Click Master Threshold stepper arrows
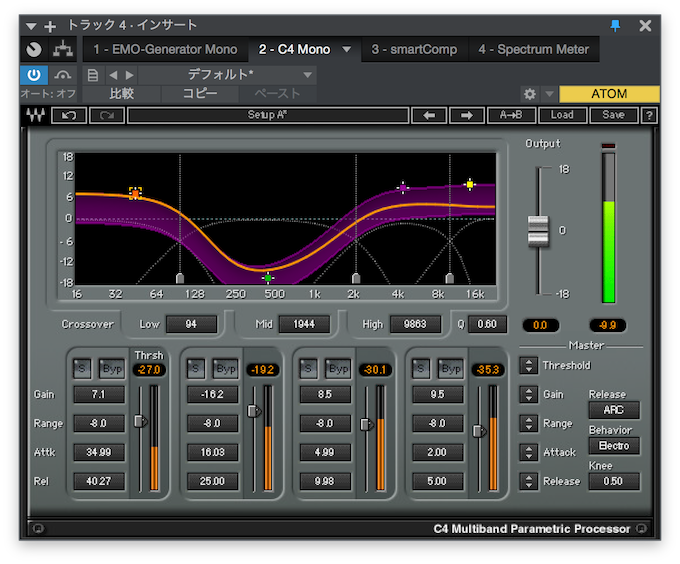The image size is (680, 564). point(528,365)
